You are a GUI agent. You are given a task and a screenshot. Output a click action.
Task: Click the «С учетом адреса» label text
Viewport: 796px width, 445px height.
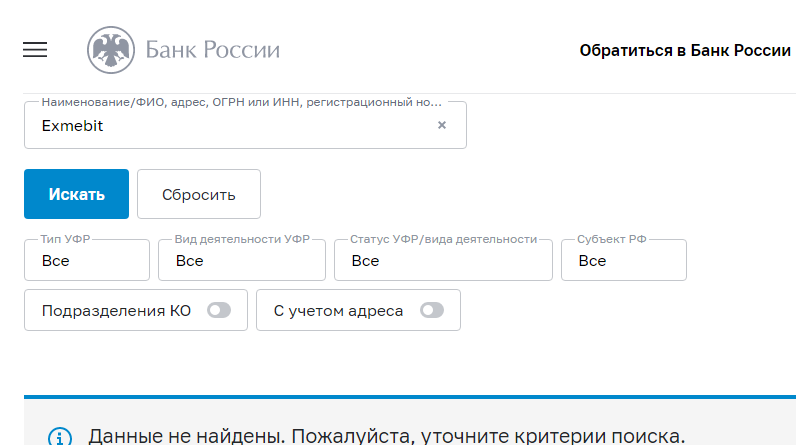(x=338, y=311)
